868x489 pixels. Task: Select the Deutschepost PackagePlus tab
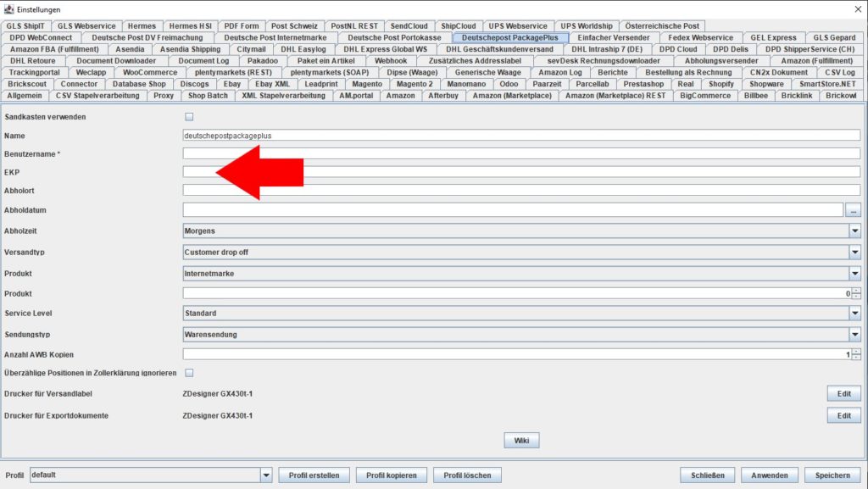(x=509, y=37)
